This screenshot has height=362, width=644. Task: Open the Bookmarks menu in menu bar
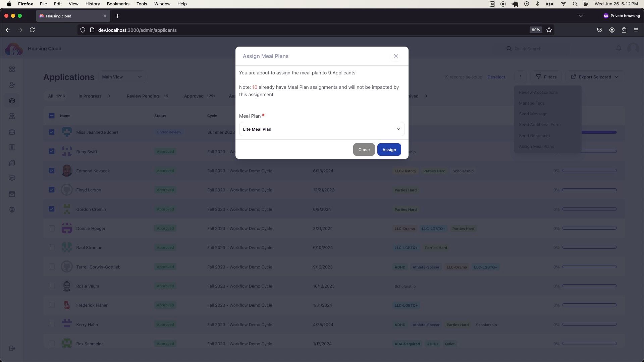pyautogui.click(x=118, y=4)
